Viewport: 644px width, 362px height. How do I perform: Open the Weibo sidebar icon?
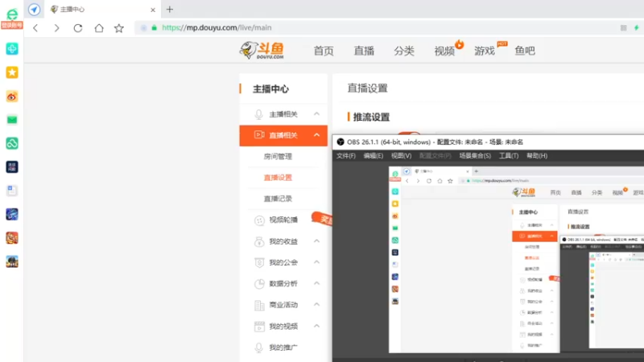[12, 97]
